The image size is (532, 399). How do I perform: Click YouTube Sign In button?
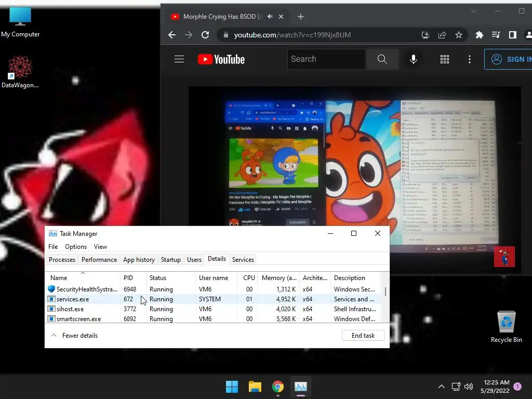(x=509, y=59)
